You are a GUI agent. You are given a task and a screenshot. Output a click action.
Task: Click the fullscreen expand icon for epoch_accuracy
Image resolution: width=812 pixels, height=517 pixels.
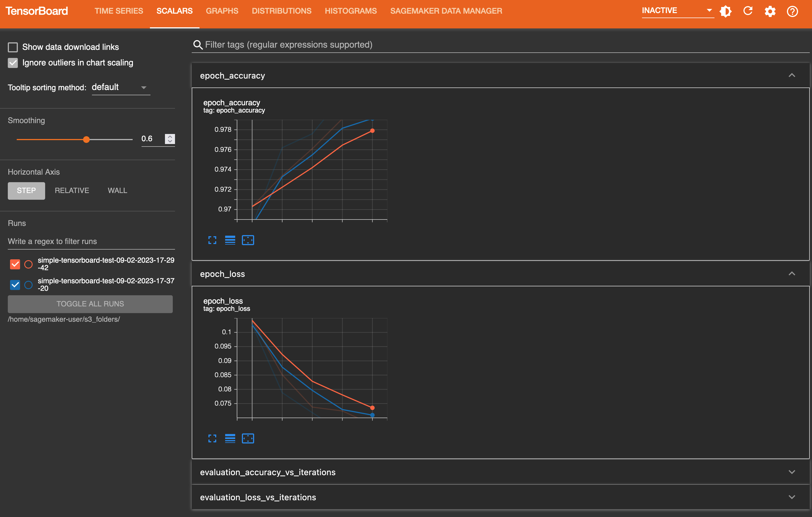[212, 240]
